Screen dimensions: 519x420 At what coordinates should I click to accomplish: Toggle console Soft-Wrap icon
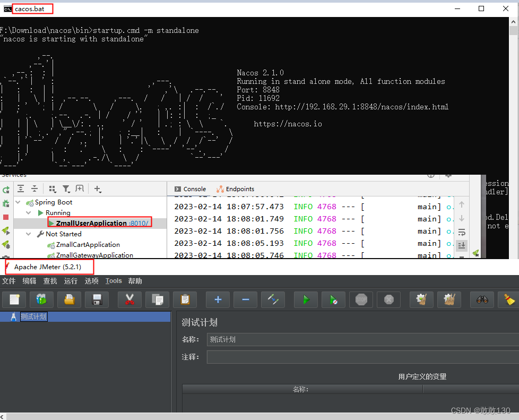click(x=462, y=232)
